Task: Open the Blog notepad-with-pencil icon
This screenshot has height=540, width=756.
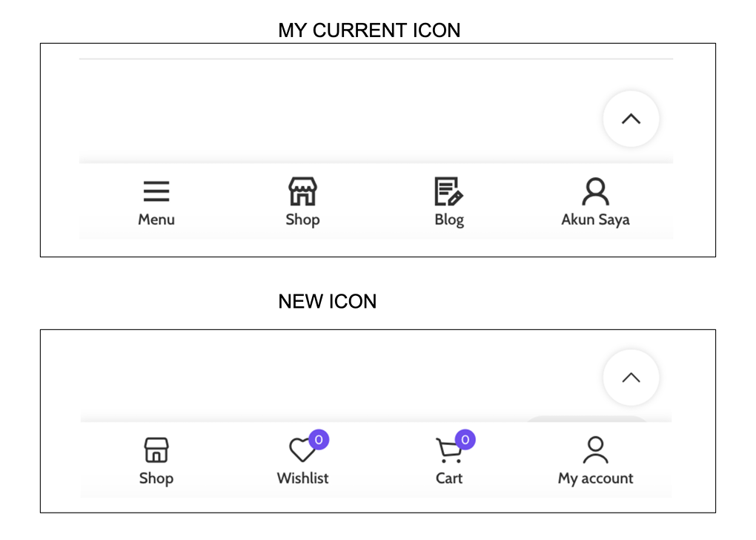Action: tap(449, 191)
